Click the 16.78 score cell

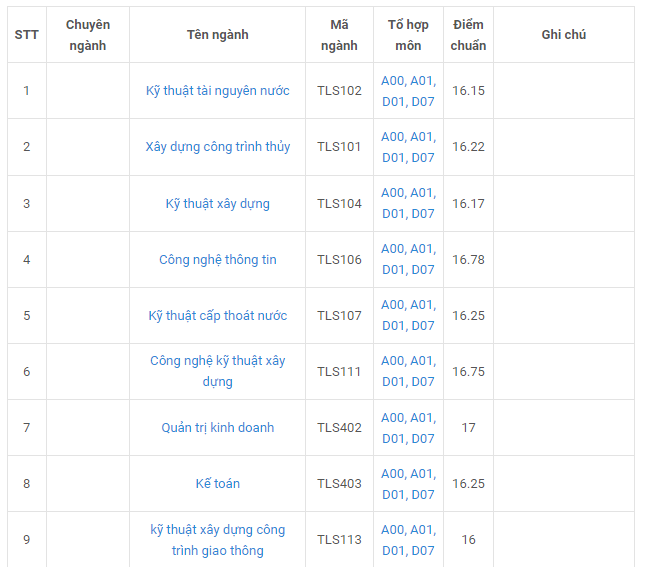pos(468,260)
